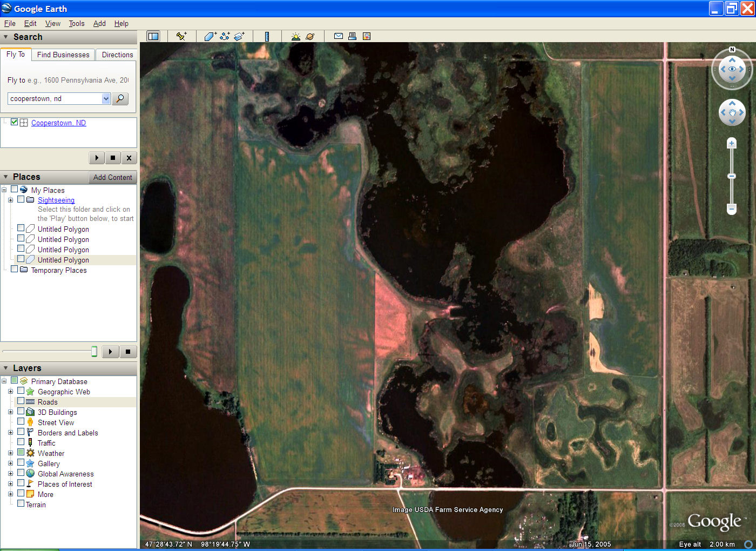Clear search results with X button
This screenshot has height=551, width=756.
point(129,158)
